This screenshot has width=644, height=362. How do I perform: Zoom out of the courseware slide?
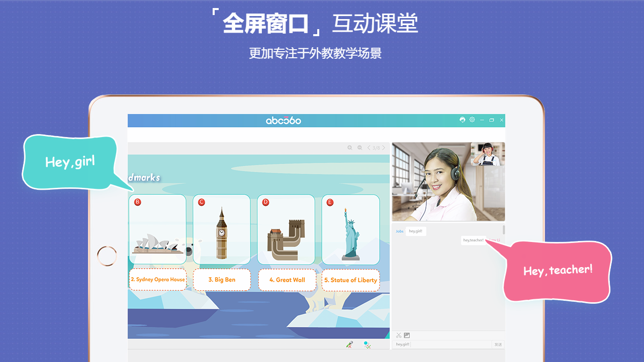359,148
